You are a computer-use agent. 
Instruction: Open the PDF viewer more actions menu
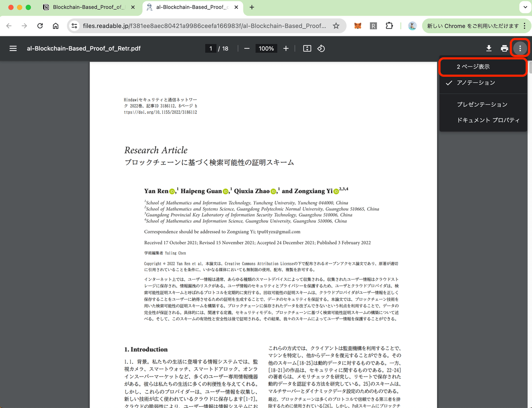[520, 48]
